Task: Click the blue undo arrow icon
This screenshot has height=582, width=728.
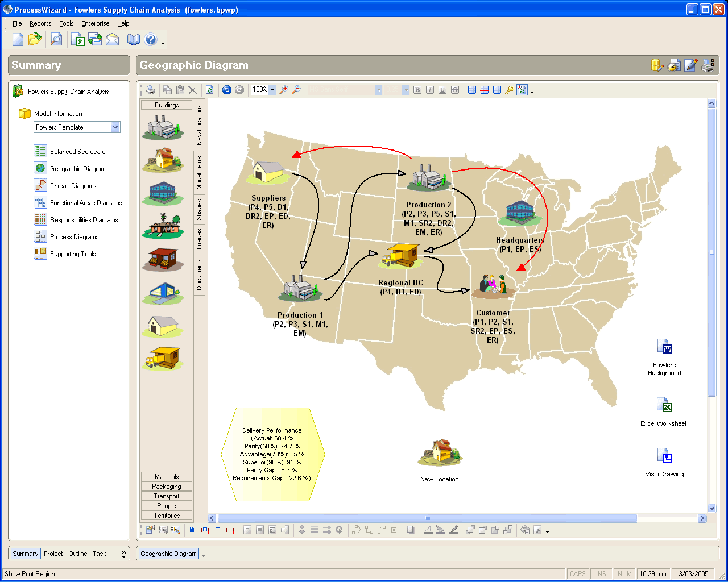Action: (x=227, y=90)
